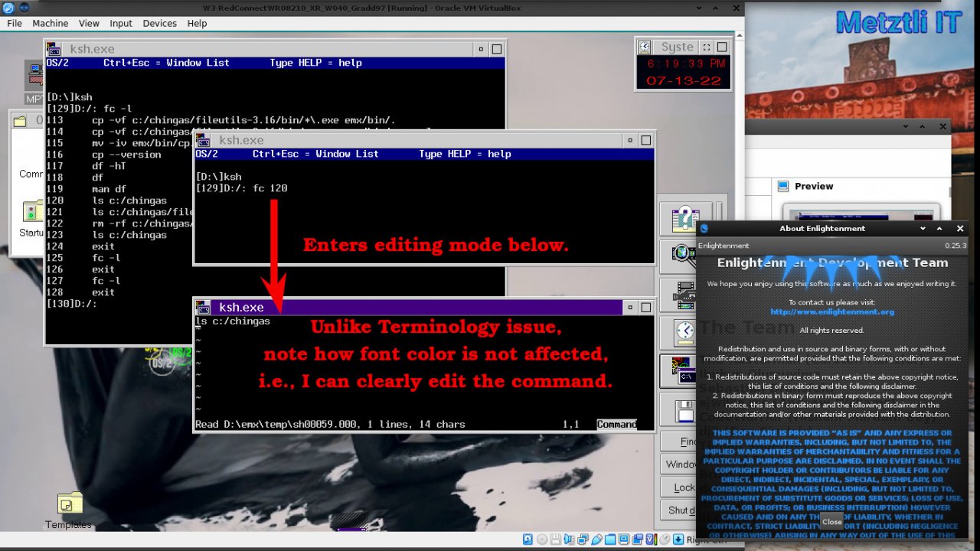Click the floppy drive status icon
Viewport: 980px width, 551px height.
pyautogui.click(x=556, y=539)
